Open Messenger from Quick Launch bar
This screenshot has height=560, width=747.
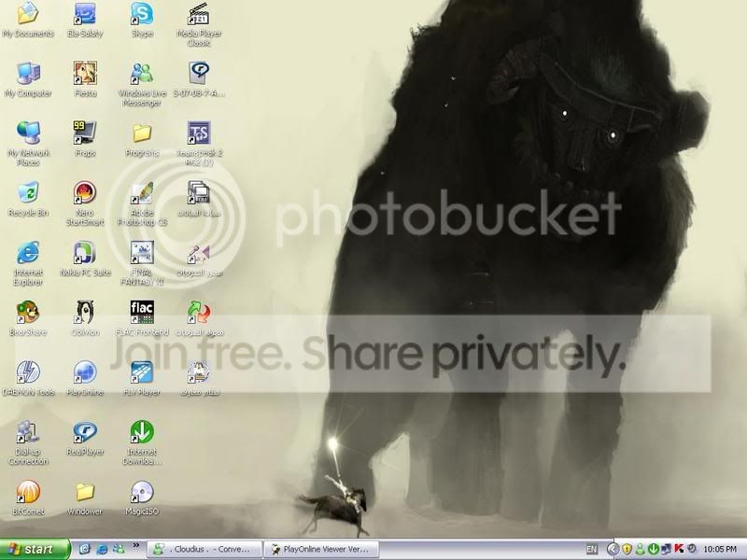(x=119, y=549)
